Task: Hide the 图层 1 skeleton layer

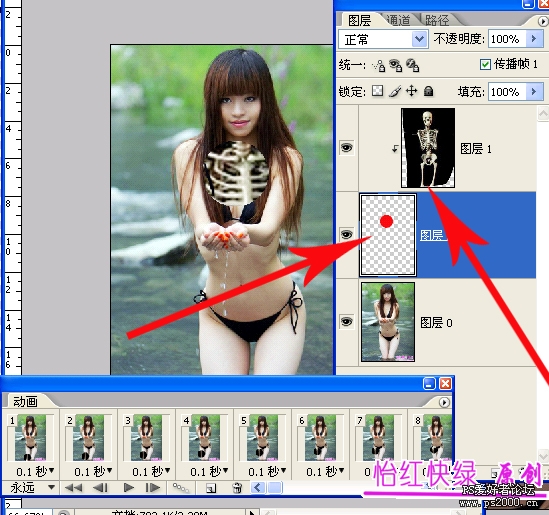Action: 346,148
